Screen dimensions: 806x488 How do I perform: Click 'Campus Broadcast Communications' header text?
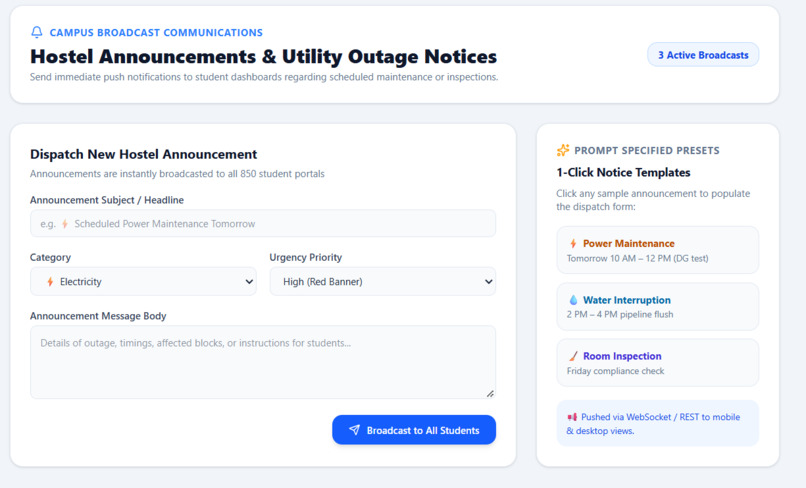pyautogui.click(x=156, y=32)
